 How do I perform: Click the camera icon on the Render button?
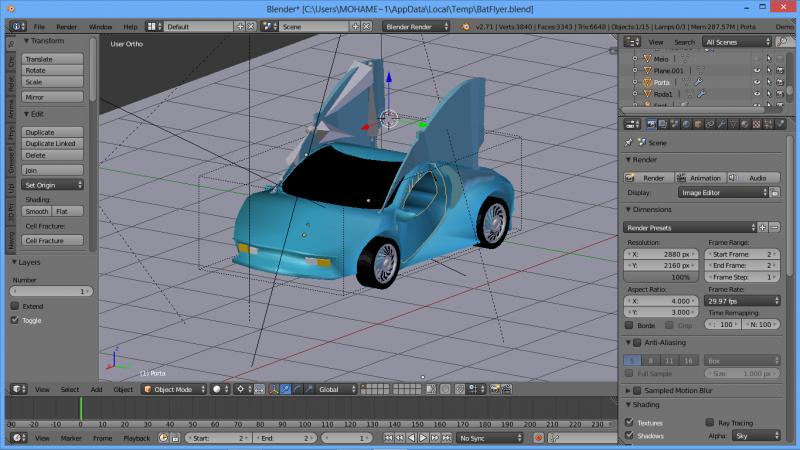click(631, 178)
